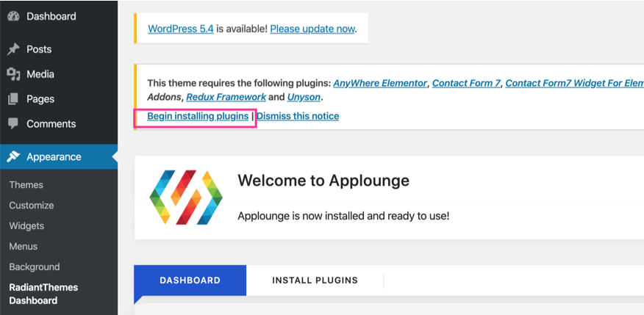Viewport: 644px width, 315px height.
Task: Open the Menus submenu entry
Action: point(24,247)
